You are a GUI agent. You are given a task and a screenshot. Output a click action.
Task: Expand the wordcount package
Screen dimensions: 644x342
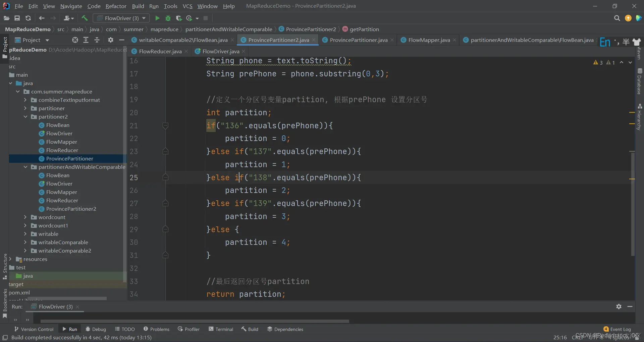(x=25, y=217)
